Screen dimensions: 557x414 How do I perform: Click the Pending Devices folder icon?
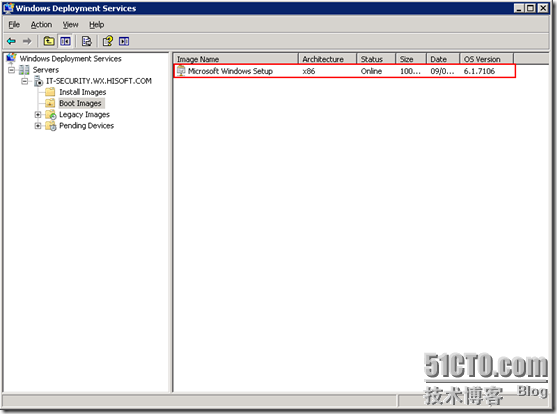(x=51, y=126)
